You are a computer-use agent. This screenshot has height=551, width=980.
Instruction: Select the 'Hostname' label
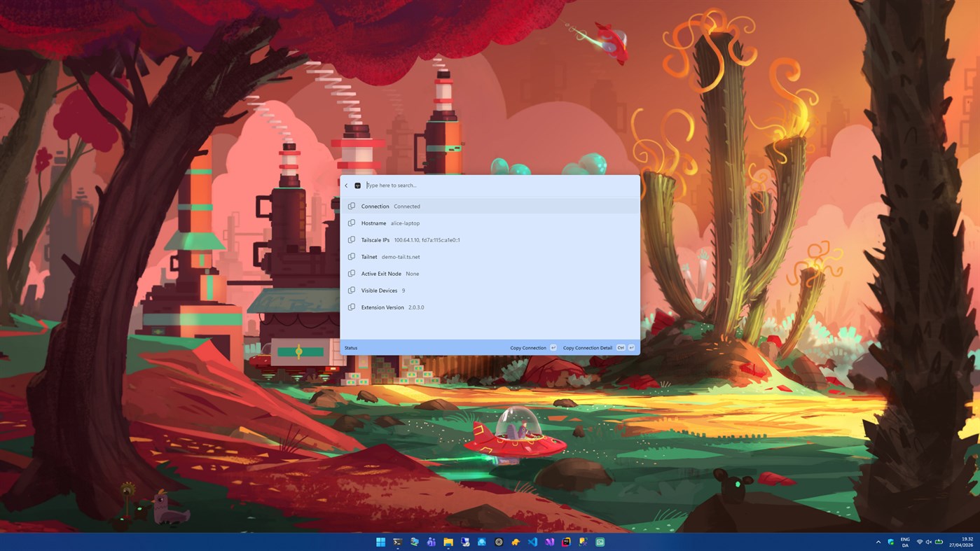(x=373, y=223)
